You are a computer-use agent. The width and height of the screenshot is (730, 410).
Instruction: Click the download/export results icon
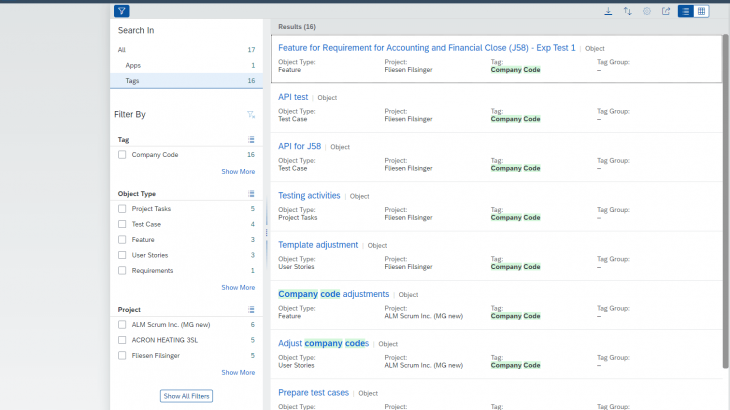click(608, 11)
